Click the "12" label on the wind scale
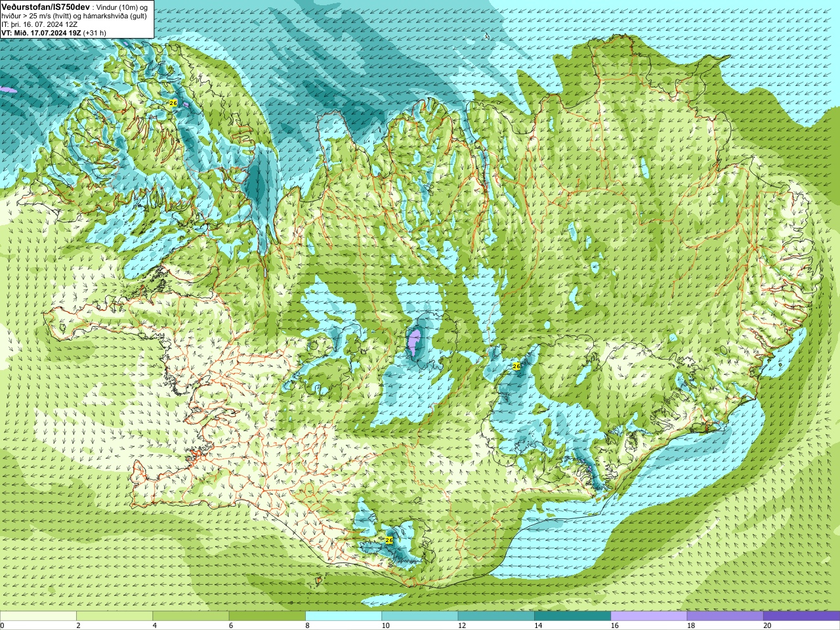The image size is (840, 630). [x=462, y=625]
